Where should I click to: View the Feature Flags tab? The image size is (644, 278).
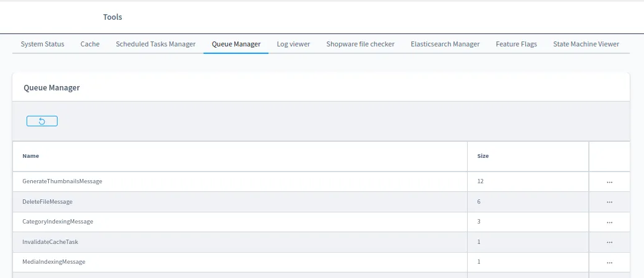(x=516, y=44)
